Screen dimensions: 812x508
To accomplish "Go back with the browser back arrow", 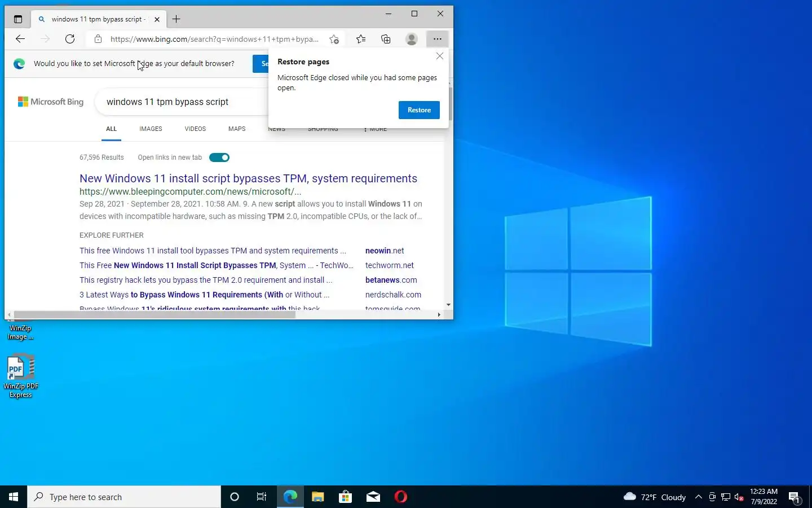I will click(20, 39).
